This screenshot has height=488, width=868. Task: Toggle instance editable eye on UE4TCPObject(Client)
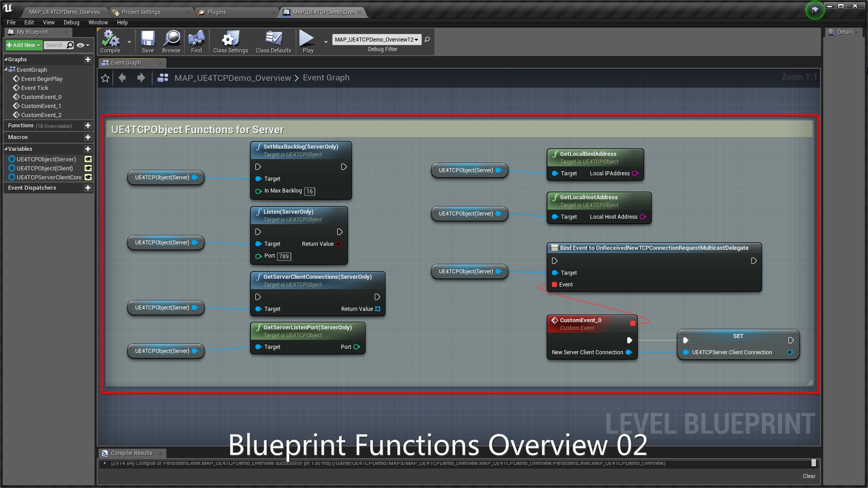88,168
